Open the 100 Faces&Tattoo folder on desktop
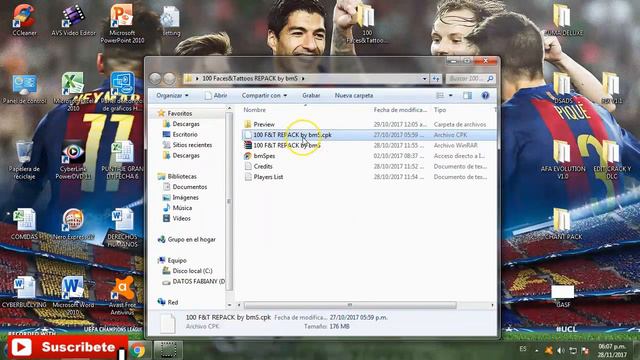Viewport: 640px width, 360px height. click(367, 23)
